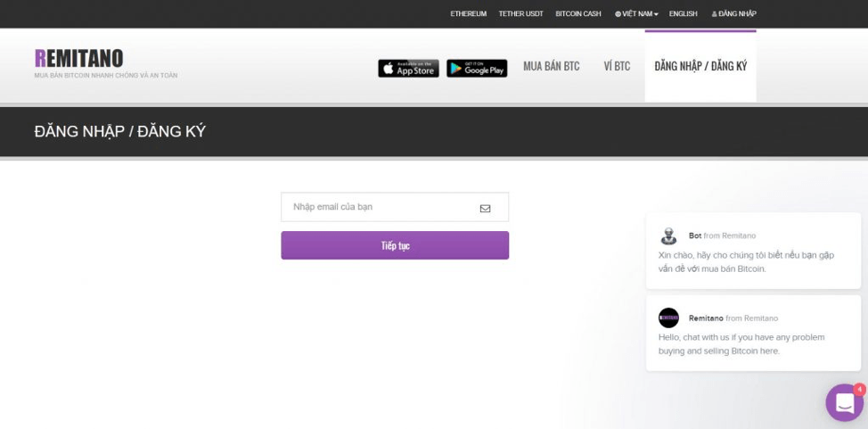Open the Ethereum link in top bar
Screen dimensions: 868x429
(x=469, y=14)
